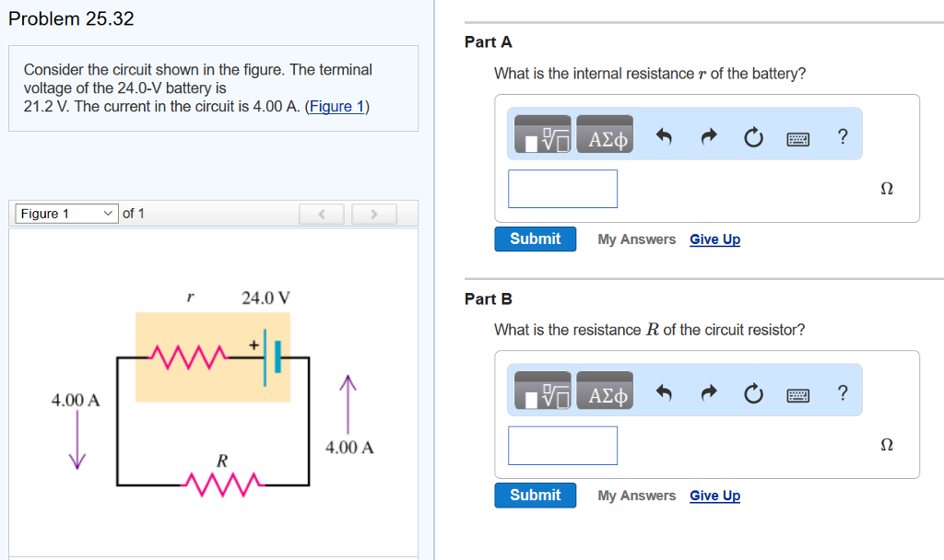Click Give Up for Part A
The height and width of the screenshot is (560, 944).
(714, 239)
